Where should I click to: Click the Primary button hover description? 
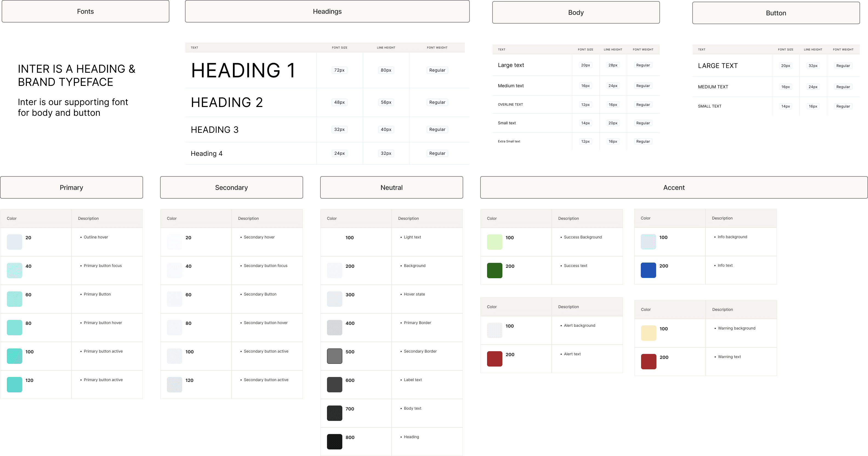pos(103,323)
